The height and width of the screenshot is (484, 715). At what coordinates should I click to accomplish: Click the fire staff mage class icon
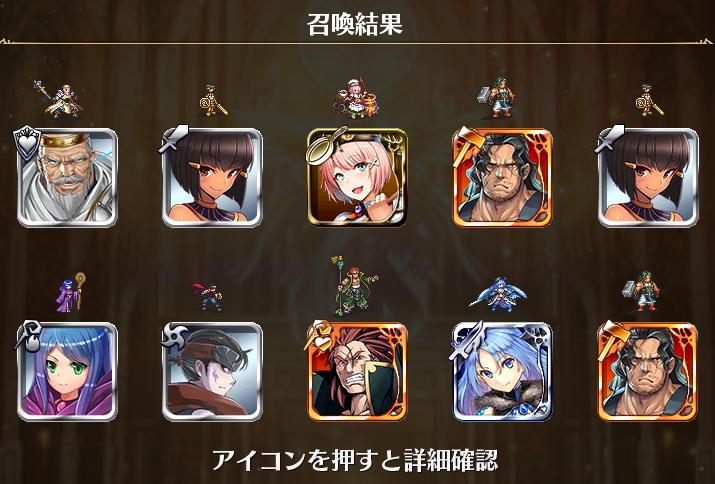coord(28,335)
